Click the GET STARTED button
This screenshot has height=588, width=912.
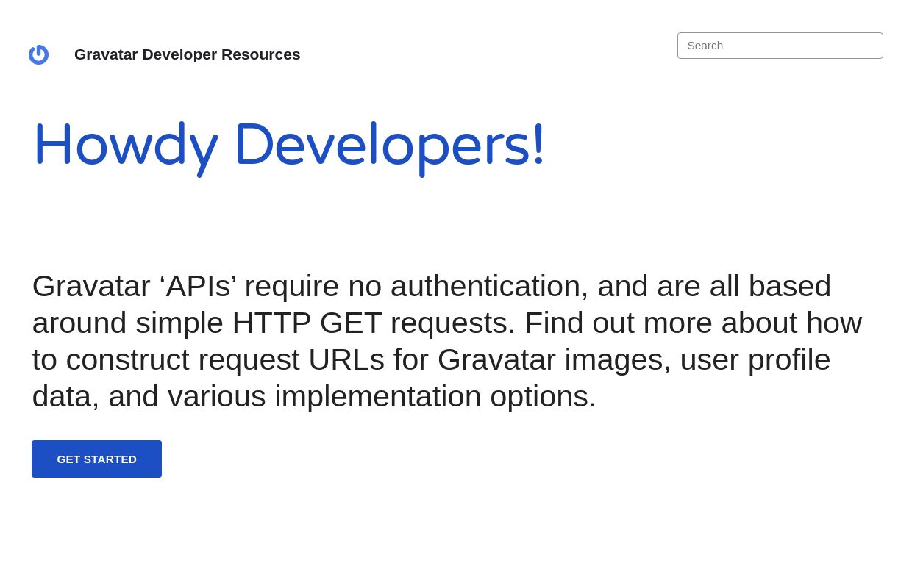96,459
